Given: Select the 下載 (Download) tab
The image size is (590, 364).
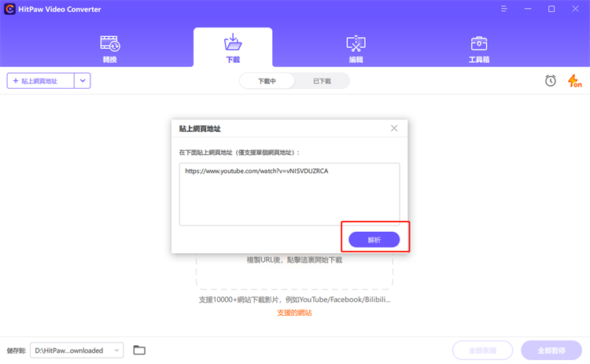Looking at the screenshot, I should tap(233, 48).
